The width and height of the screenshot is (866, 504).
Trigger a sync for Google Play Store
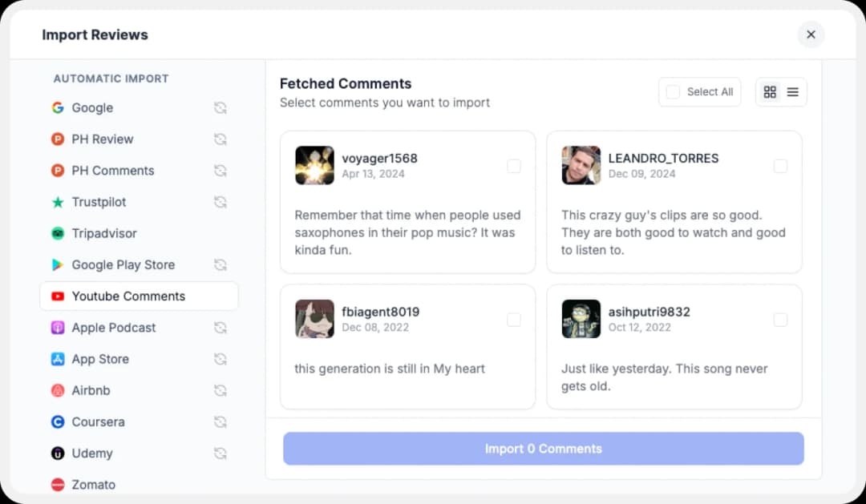pyautogui.click(x=221, y=264)
